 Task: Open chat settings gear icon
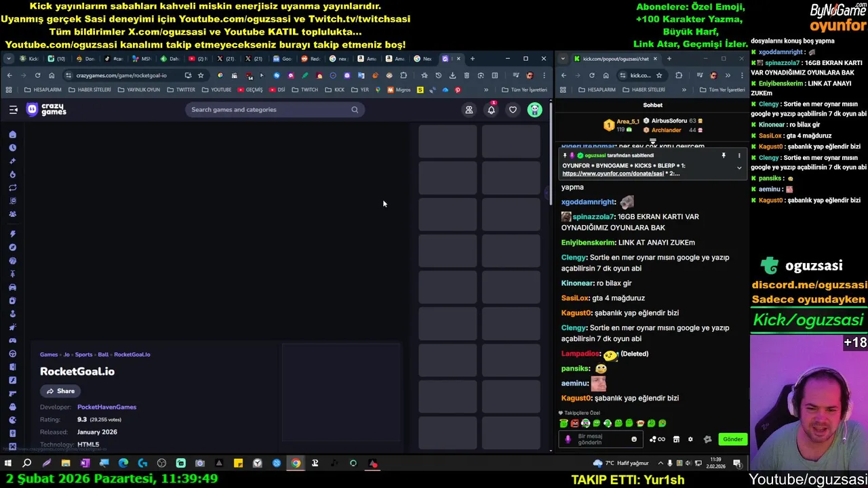tap(690, 439)
